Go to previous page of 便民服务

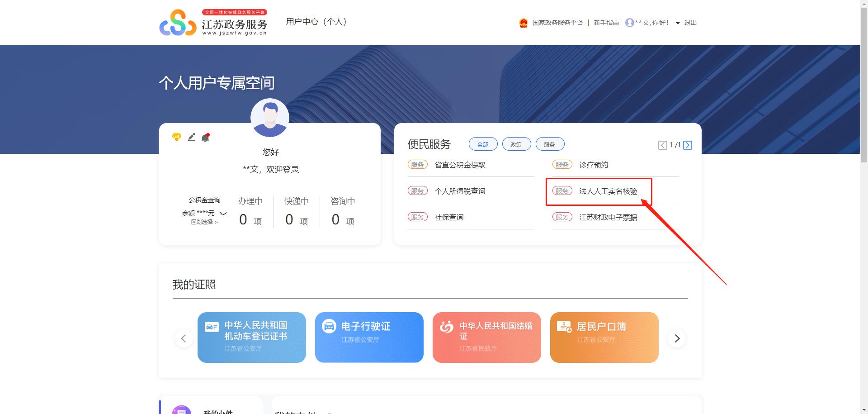(x=662, y=145)
